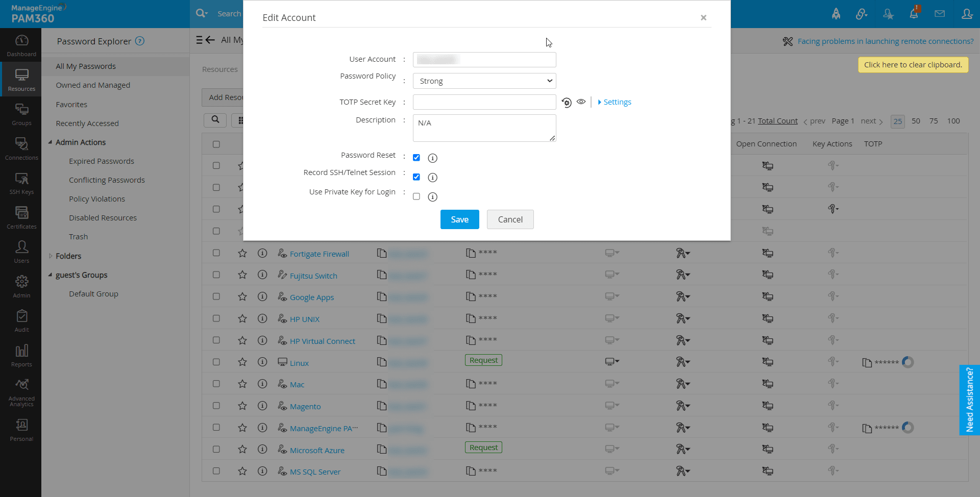
Task: Save the account changes
Action: [460, 219]
